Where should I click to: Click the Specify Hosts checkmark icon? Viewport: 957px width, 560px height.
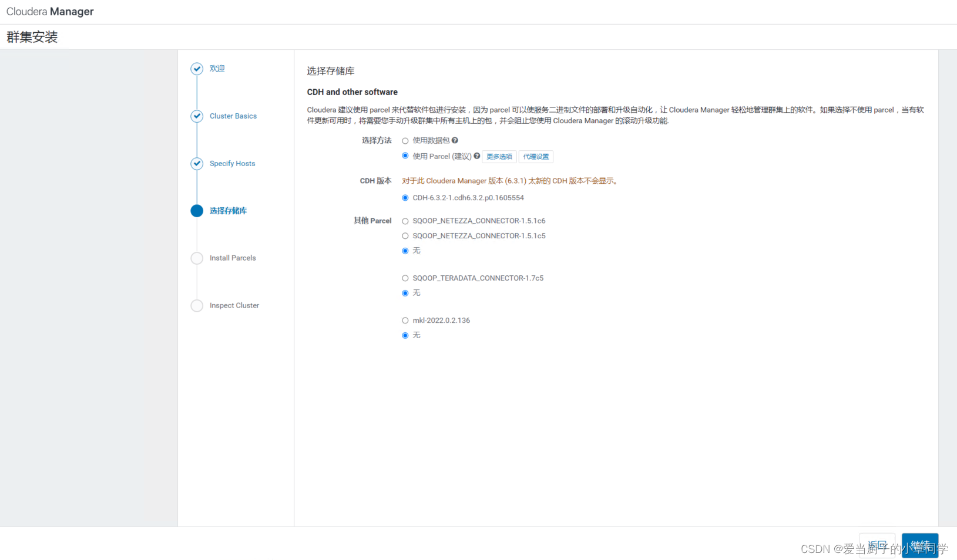point(197,164)
